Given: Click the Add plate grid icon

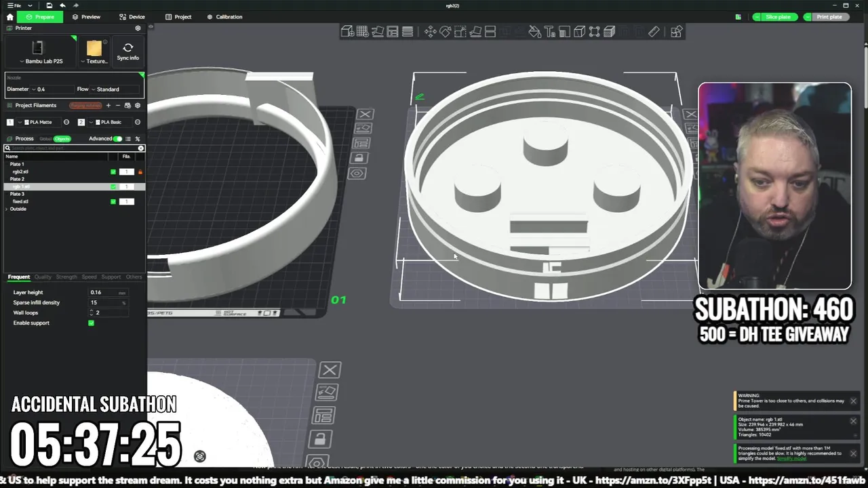Looking at the screenshot, I should (362, 31).
